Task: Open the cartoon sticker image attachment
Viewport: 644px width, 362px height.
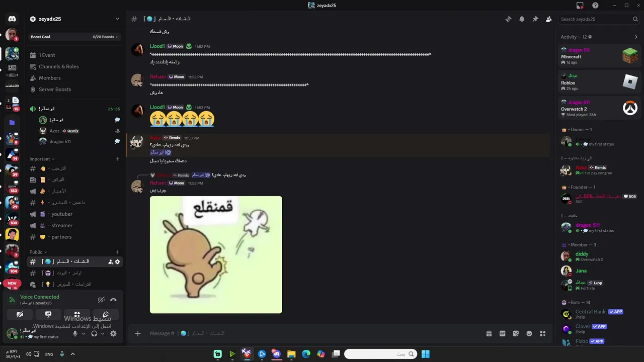Action: pos(216,254)
